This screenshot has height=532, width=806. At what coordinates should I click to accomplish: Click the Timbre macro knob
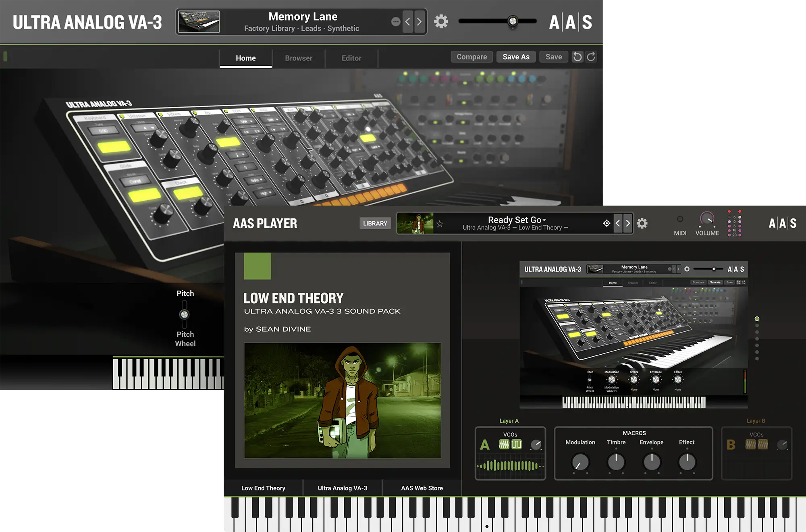coord(616,462)
